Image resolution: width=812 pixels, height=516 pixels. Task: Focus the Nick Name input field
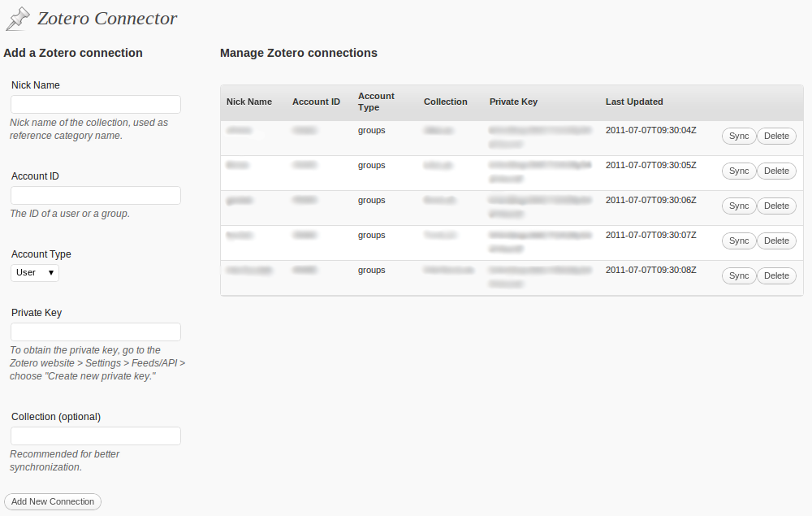[96, 104]
